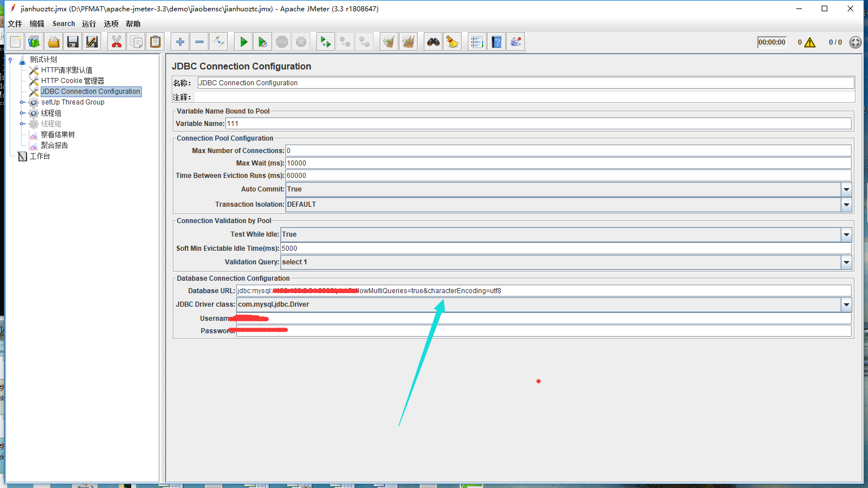Open the Templates toolbar icon

click(34, 42)
